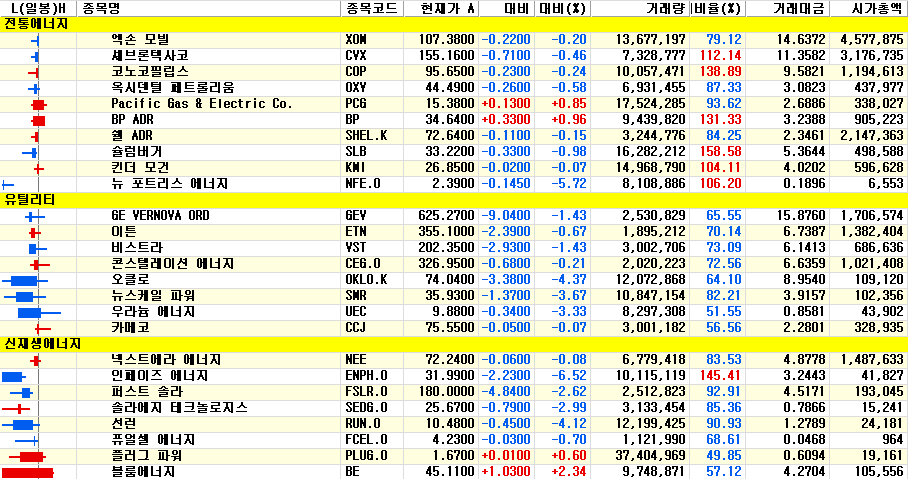Click the daily candle for 우라늄 에너지
The image size is (908, 479).
click(39, 313)
